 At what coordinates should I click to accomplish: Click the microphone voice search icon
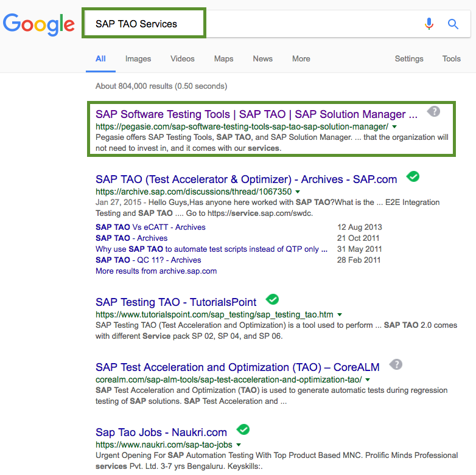(429, 24)
